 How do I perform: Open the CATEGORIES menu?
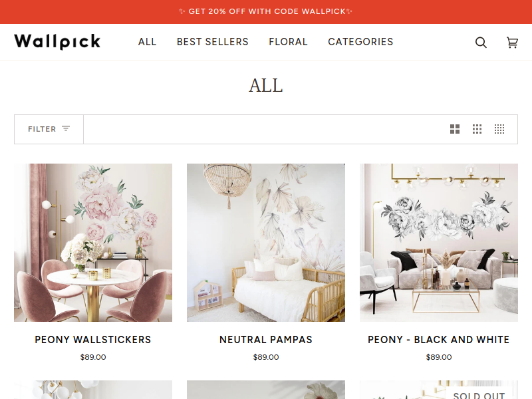click(x=360, y=42)
